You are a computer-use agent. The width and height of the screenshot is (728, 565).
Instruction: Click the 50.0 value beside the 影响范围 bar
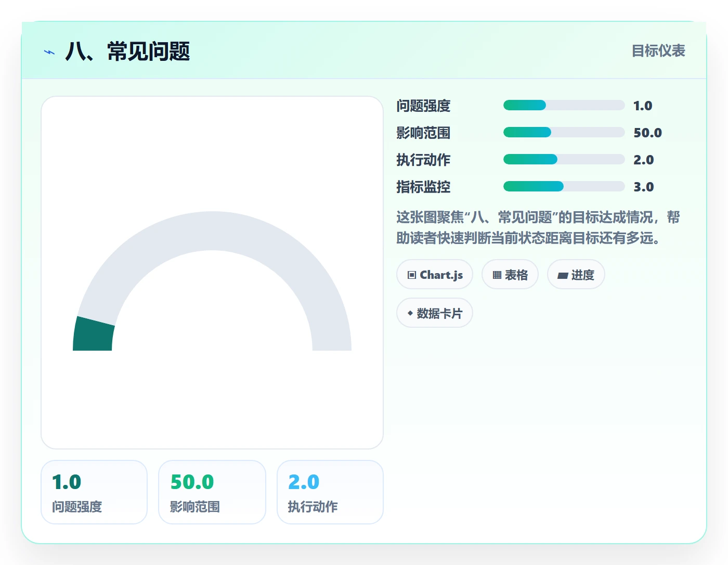pyautogui.click(x=647, y=133)
